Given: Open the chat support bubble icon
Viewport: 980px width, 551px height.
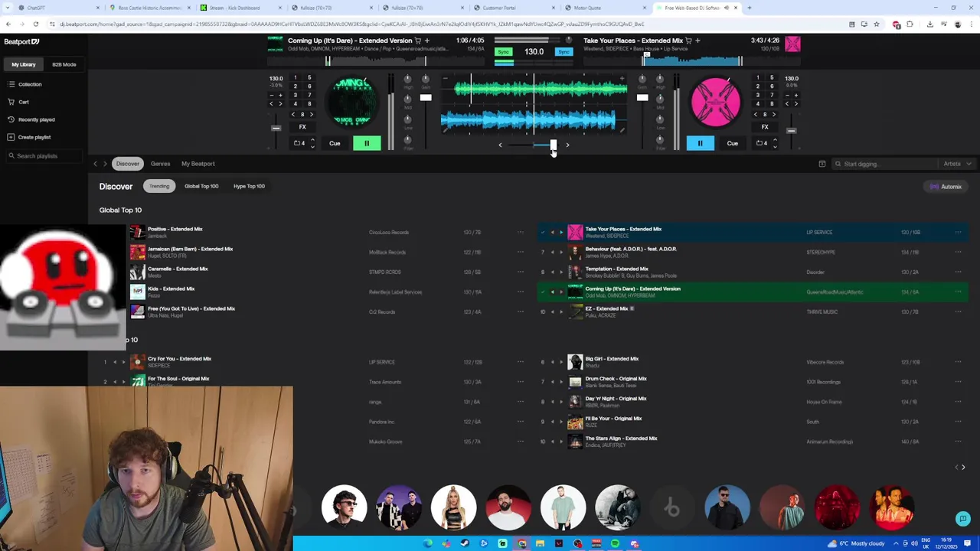Looking at the screenshot, I should [x=963, y=519].
